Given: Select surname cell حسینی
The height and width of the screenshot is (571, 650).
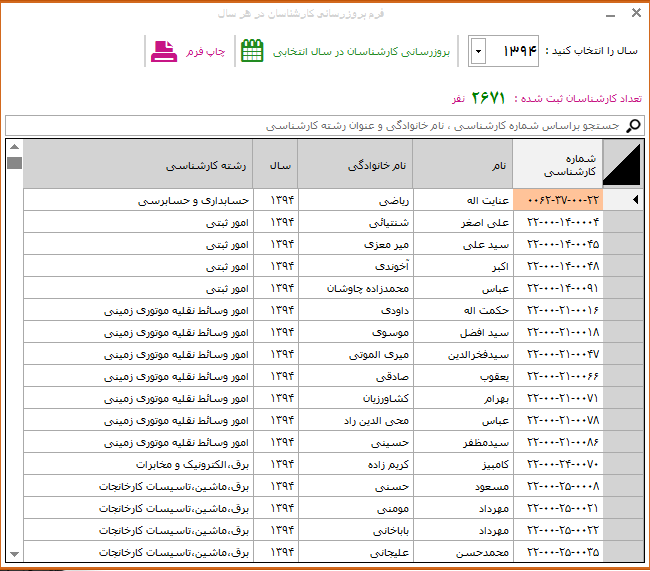Looking at the screenshot, I should tap(356, 442).
